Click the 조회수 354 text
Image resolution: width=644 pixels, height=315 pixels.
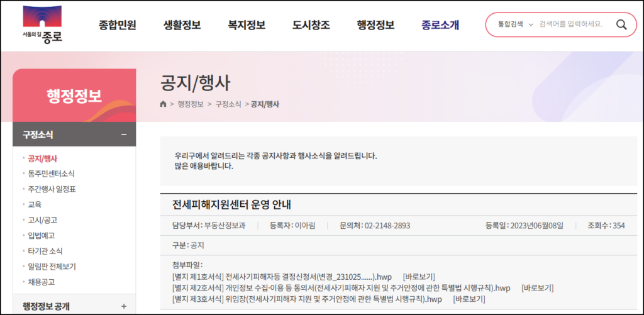point(607,226)
